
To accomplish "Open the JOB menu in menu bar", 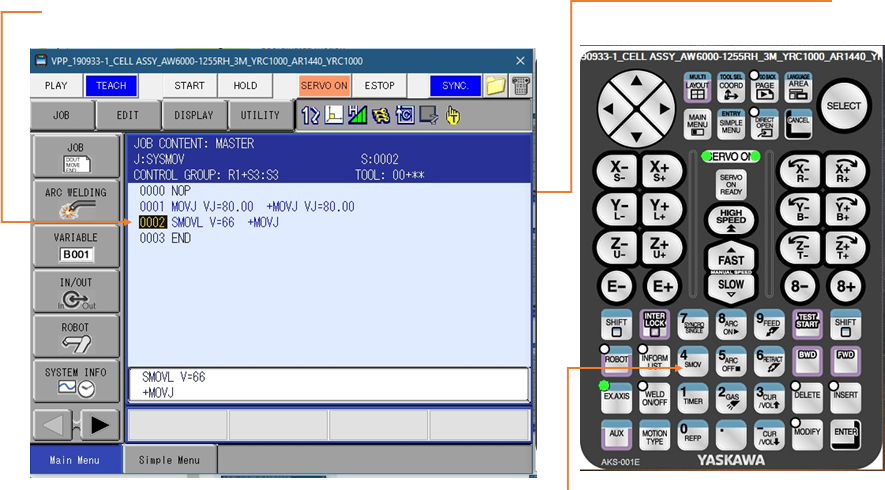I will coord(62,115).
